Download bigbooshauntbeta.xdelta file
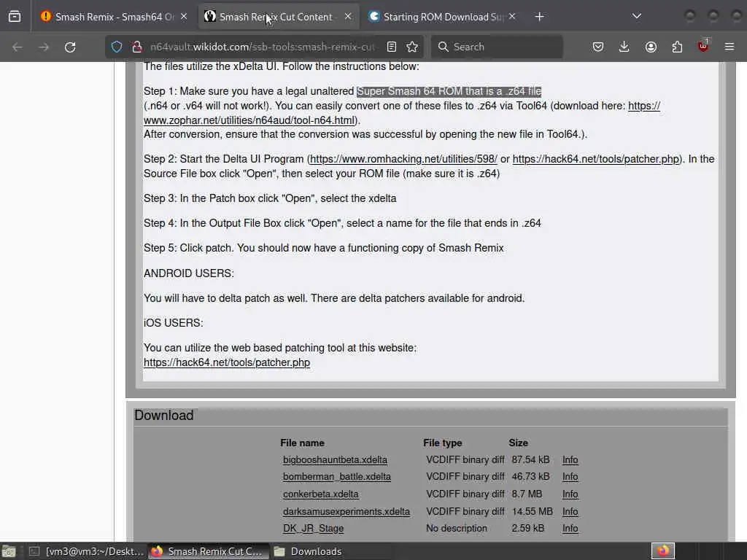The width and height of the screenshot is (747, 560). click(x=335, y=460)
